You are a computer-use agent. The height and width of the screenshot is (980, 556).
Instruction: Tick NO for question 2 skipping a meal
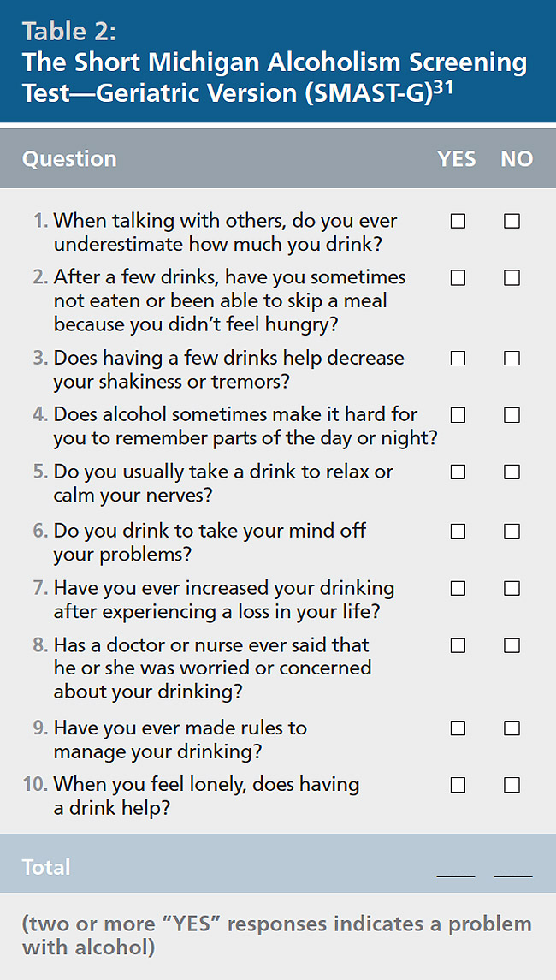[x=512, y=277]
